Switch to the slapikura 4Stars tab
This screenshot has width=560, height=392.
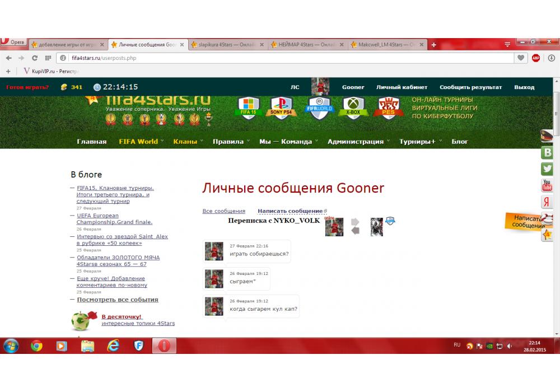point(227,45)
